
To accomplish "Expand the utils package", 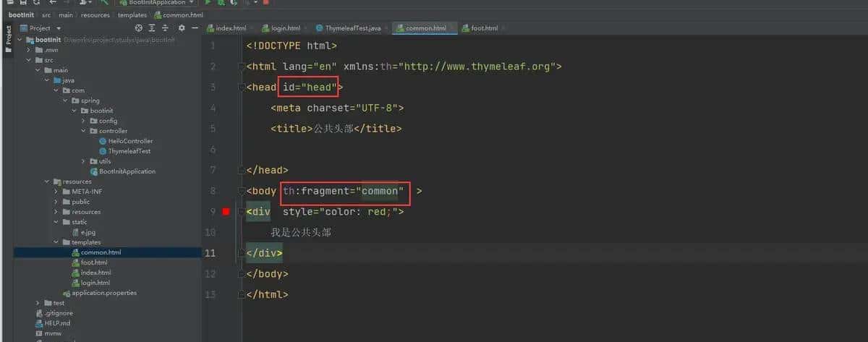I will (x=83, y=161).
